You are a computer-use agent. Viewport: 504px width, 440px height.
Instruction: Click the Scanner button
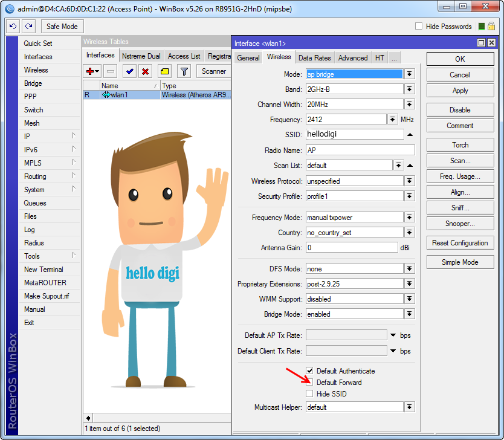point(214,71)
